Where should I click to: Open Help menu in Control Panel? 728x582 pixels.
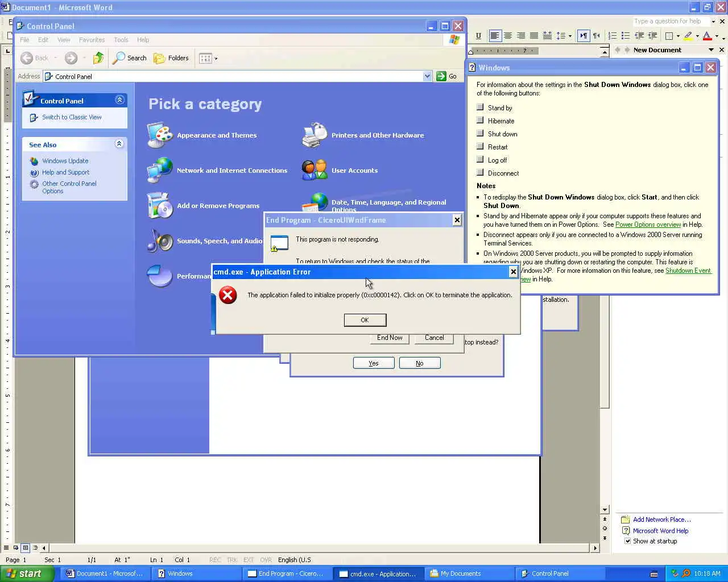pos(143,40)
